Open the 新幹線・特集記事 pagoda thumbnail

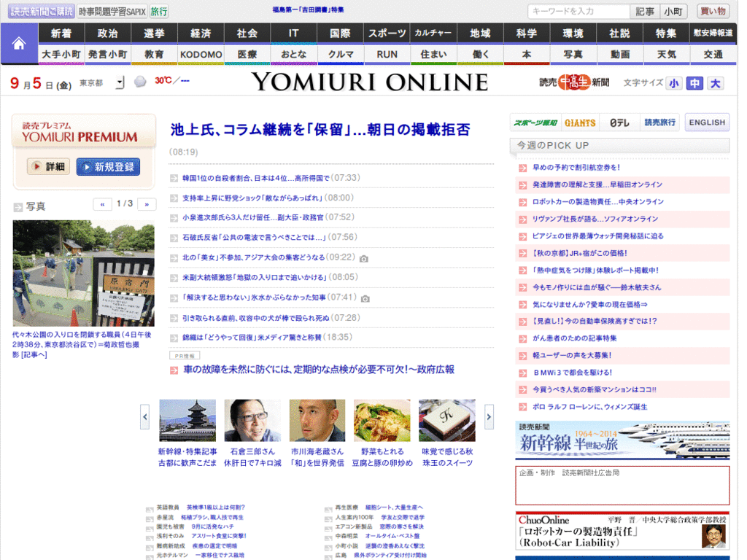coord(187,421)
